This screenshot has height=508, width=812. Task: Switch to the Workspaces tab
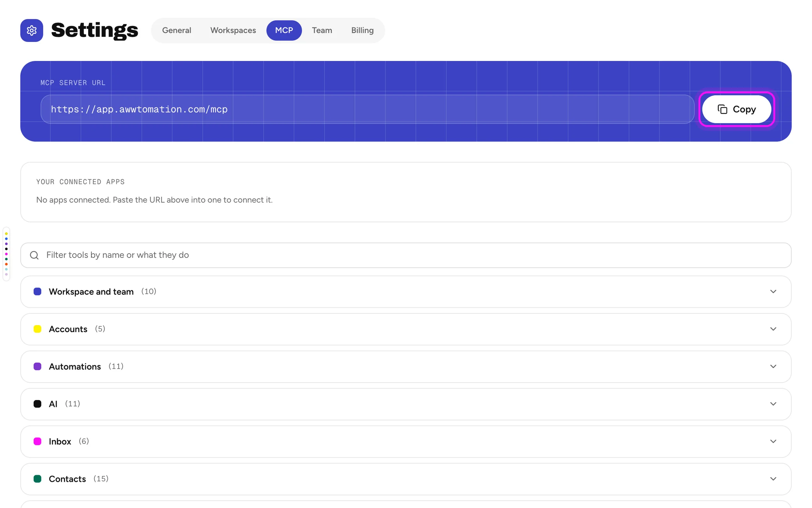click(233, 30)
